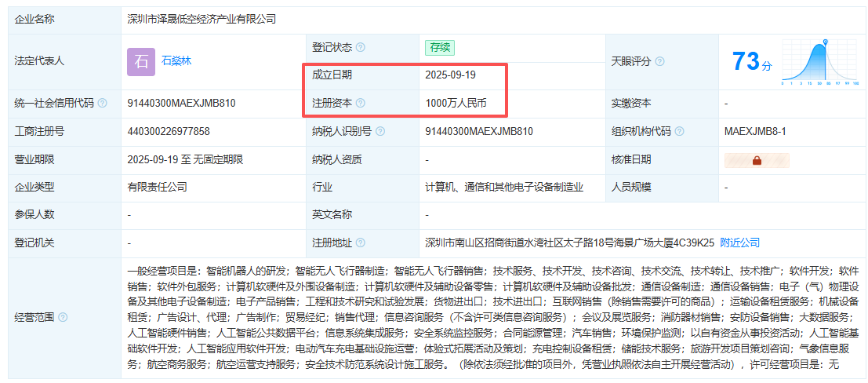
Task: Select the registered address text
Action: coord(569,243)
